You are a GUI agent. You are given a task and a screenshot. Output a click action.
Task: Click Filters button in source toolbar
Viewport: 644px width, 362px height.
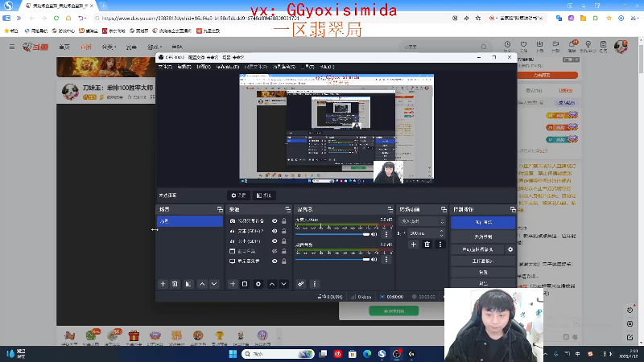pos(264,195)
